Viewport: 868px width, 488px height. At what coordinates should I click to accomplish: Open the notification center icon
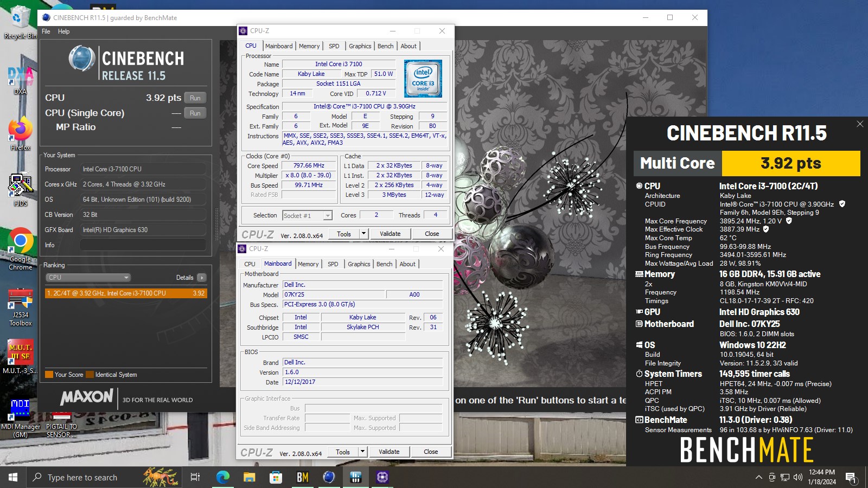(851, 478)
